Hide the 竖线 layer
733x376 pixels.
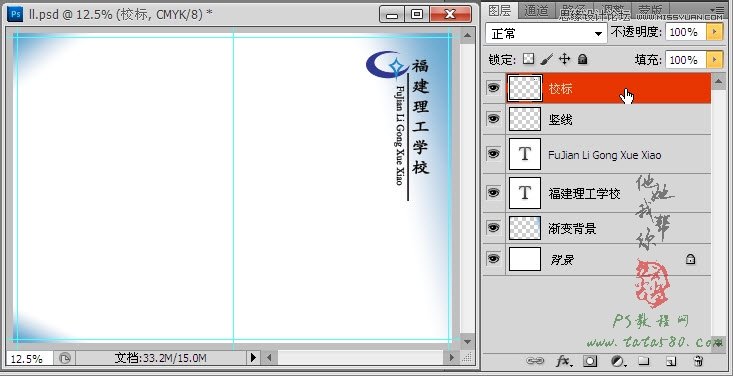coord(494,119)
